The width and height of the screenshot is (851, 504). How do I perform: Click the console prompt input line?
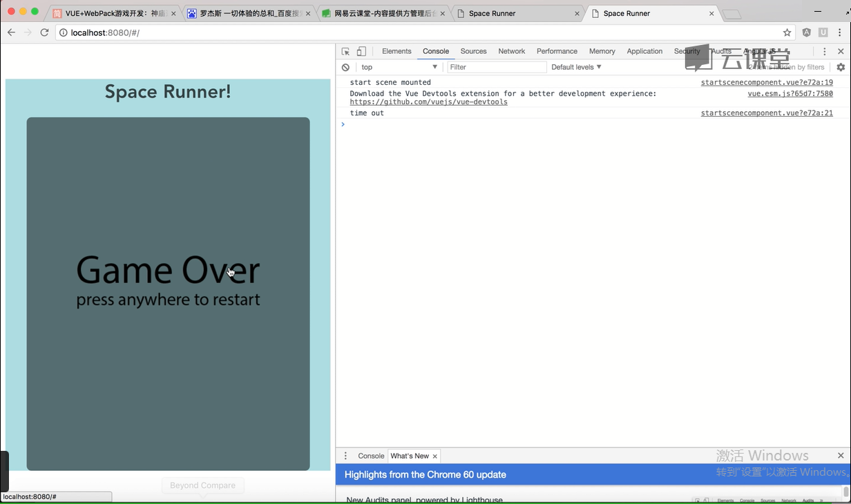[x=593, y=124]
